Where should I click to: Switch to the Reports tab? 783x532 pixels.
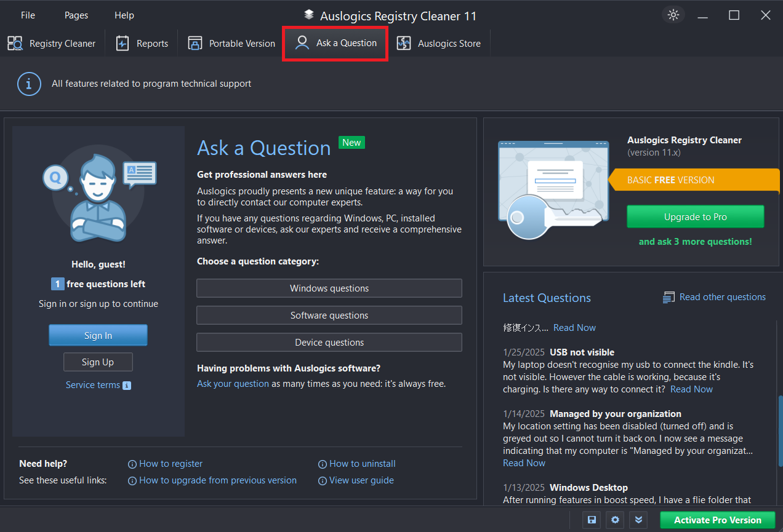(x=142, y=43)
